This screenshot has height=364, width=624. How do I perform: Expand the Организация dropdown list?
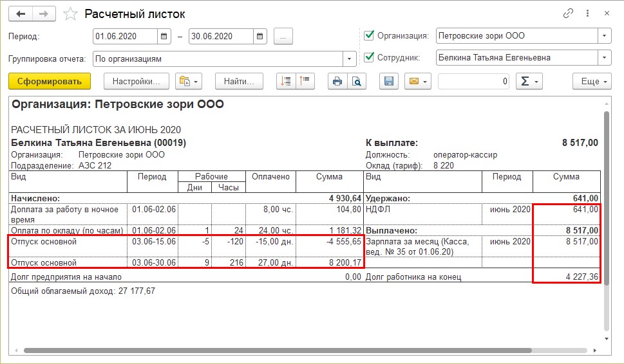click(604, 36)
